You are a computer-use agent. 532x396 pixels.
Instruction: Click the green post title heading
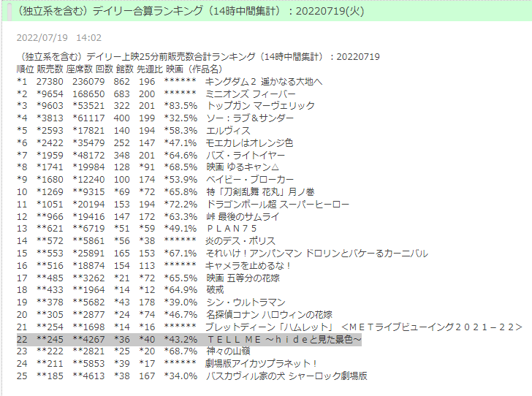tap(190, 11)
